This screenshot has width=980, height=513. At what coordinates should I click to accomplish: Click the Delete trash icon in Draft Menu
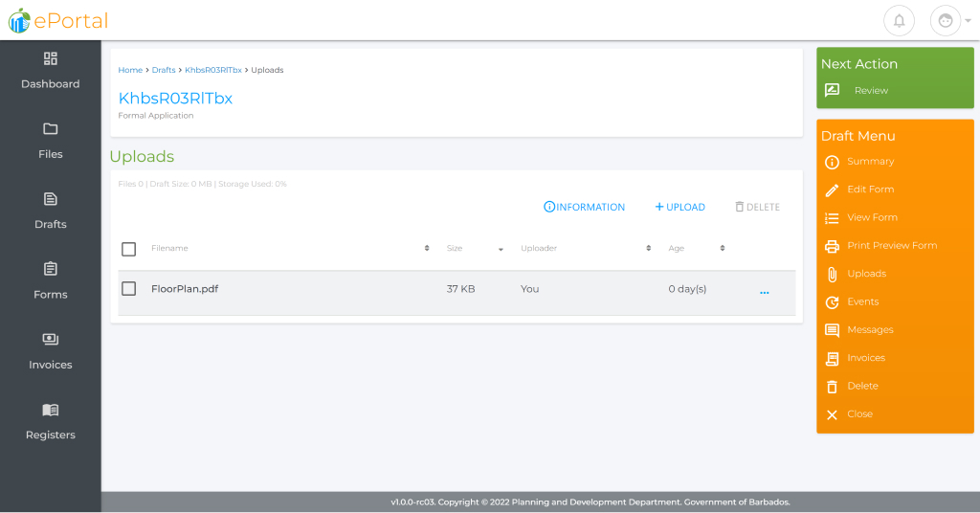pyautogui.click(x=832, y=387)
